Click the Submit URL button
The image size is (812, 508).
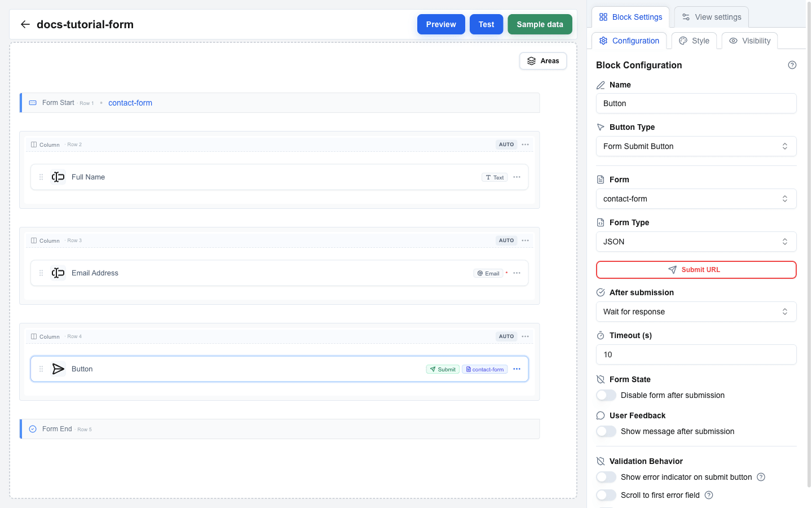tap(696, 270)
